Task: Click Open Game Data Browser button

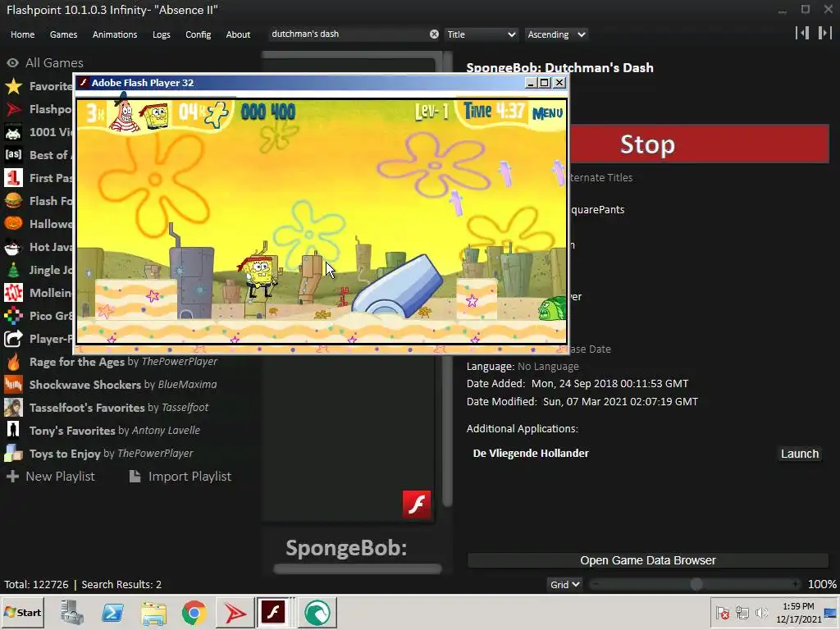Action: coord(648,560)
